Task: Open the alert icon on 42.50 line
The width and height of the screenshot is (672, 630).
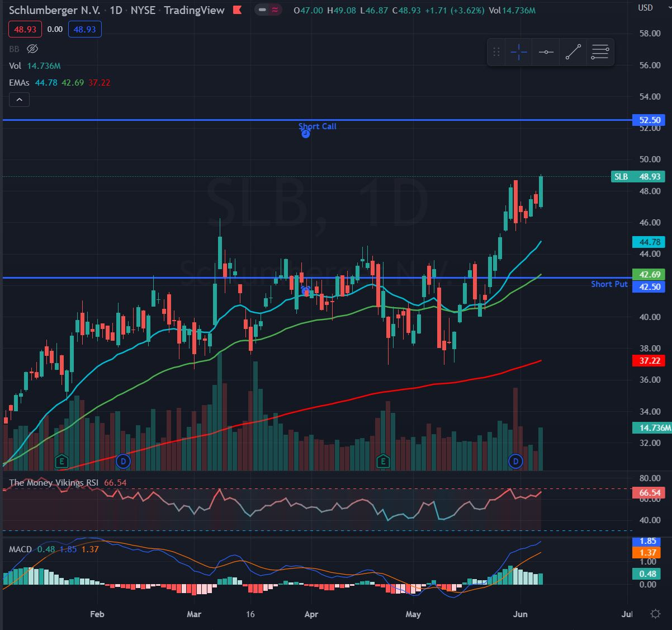Action: tap(306, 290)
